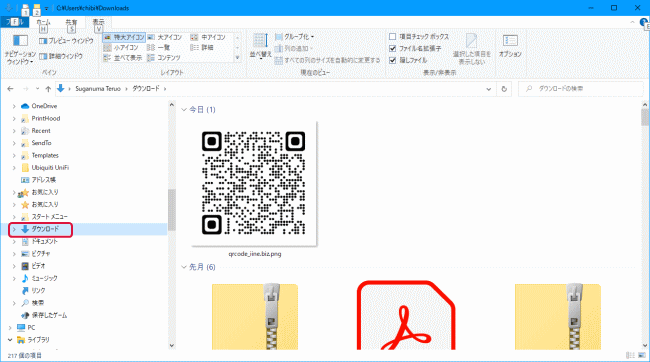This screenshot has height=362, width=650.
Task: Expand OneDrive in the tree
Action: [x=14, y=106]
